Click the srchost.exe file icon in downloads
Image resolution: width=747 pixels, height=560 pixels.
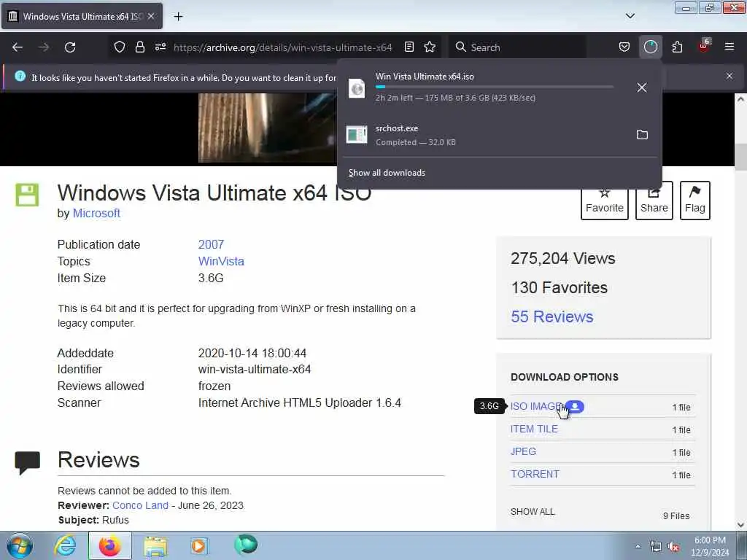click(x=357, y=135)
